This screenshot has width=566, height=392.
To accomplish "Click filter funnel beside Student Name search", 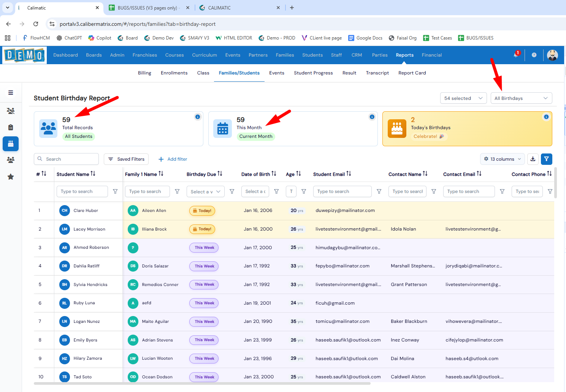I will pyautogui.click(x=115, y=191).
